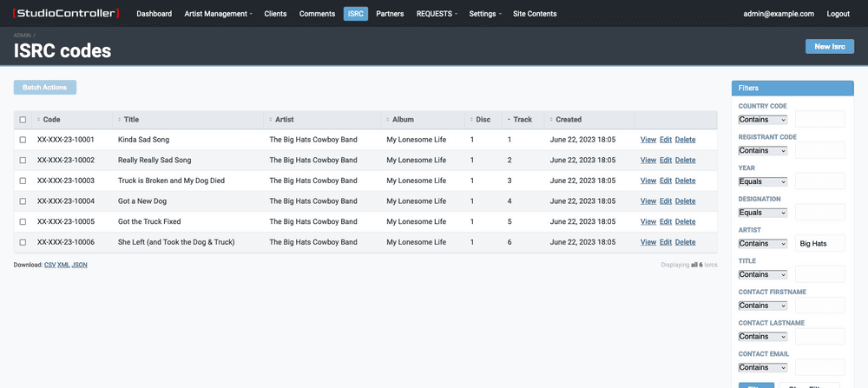Go to the Partners menu item

pyautogui.click(x=390, y=14)
